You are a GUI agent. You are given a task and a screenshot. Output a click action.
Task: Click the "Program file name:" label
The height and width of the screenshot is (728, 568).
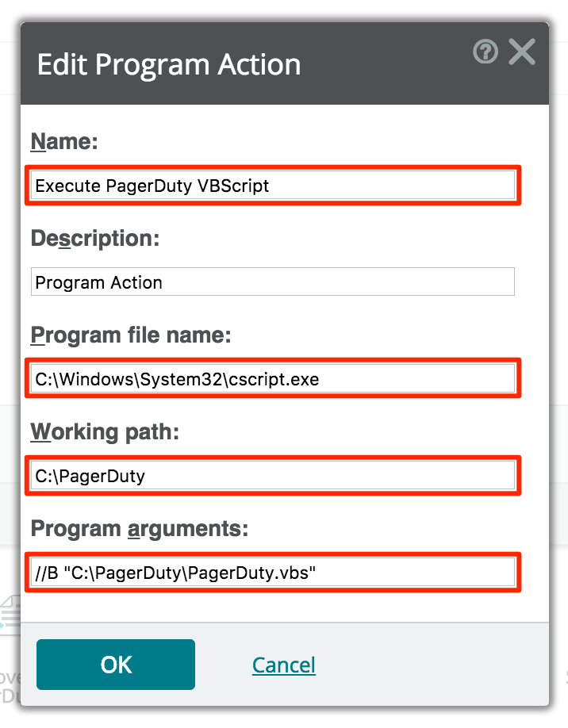tap(130, 335)
